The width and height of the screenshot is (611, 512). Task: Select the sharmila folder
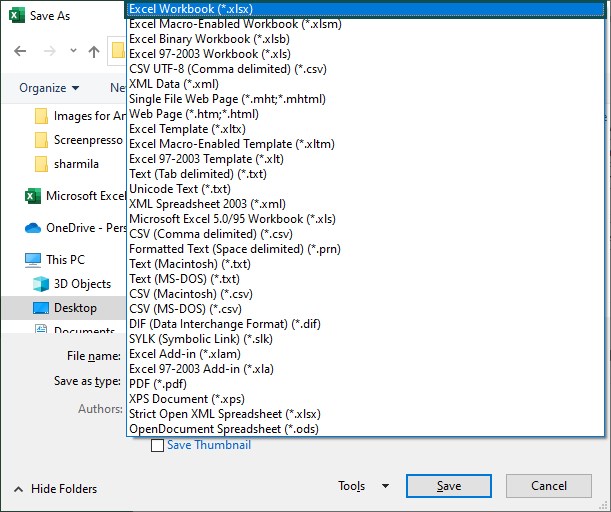pyautogui.click(x=67, y=164)
